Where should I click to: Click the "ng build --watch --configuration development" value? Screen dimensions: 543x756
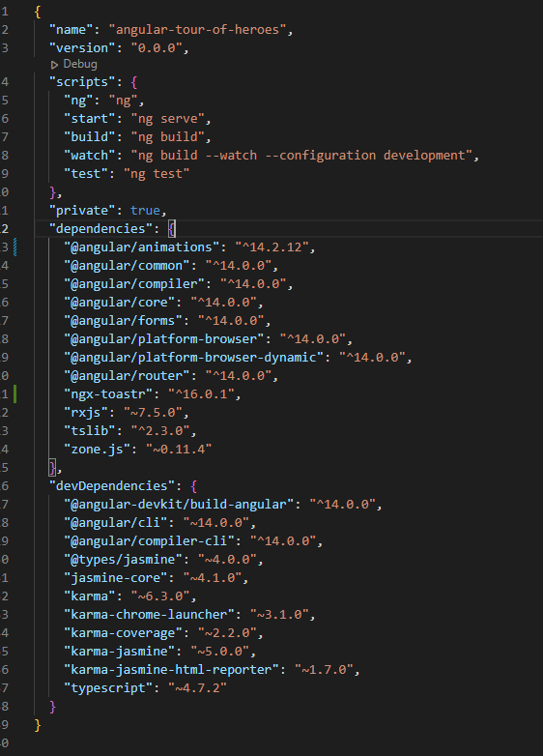tap(301, 156)
